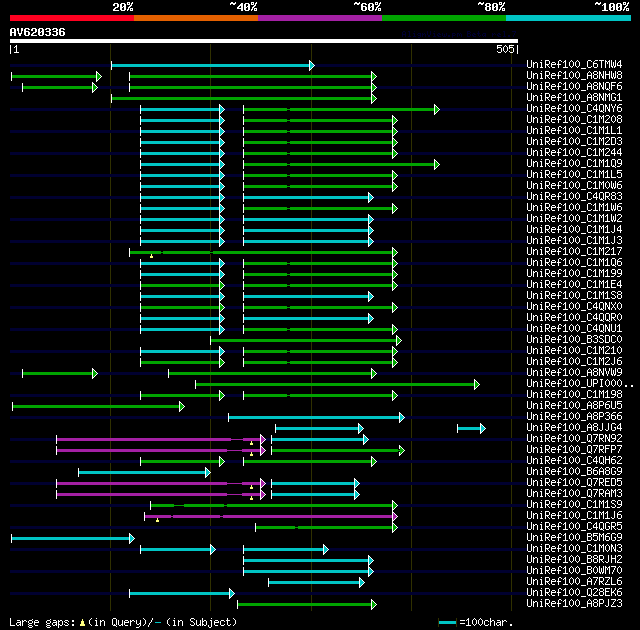The height and width of the screenshot is (630, 640).
Task: Select the UniRef100_C1M217 label
Action: (x=574, y=252)
